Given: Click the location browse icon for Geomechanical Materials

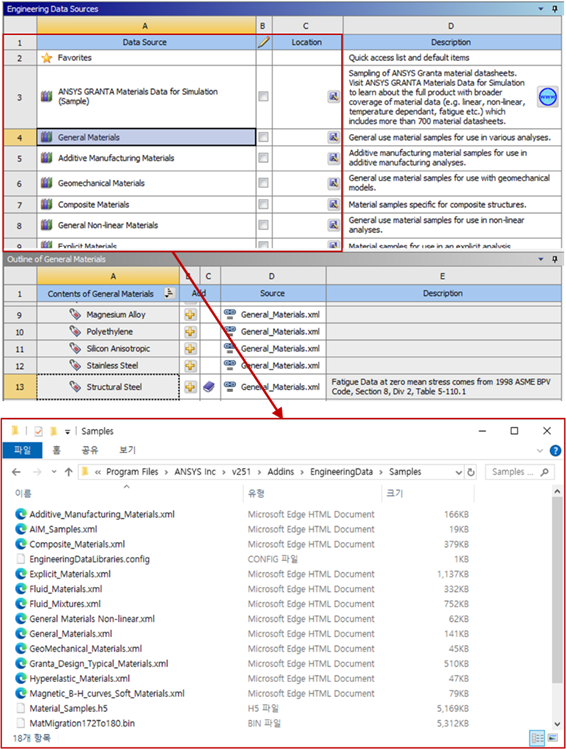Looking at the screenshot, I should click(333, 183).
